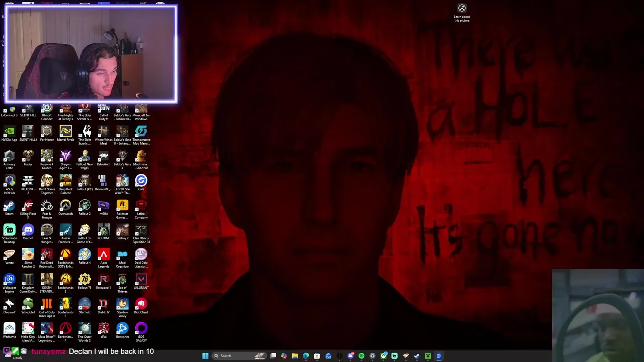Open Call of Duty Black Ops III
Screen dimensions: 644x362
(47, 307)
